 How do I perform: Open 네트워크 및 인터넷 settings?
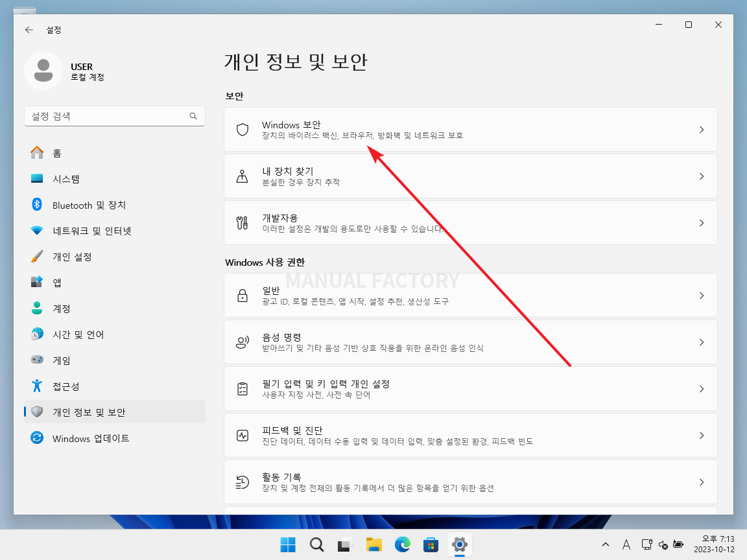114,231
